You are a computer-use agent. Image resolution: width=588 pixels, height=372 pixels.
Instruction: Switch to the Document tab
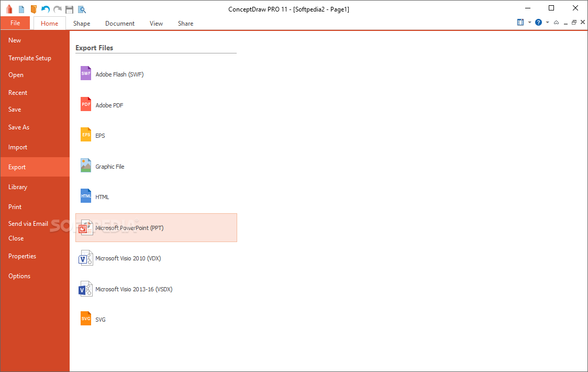click(120, 23)
